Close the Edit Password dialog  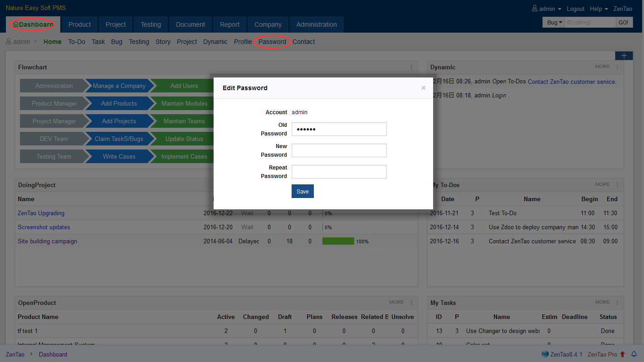click(423, 88)
